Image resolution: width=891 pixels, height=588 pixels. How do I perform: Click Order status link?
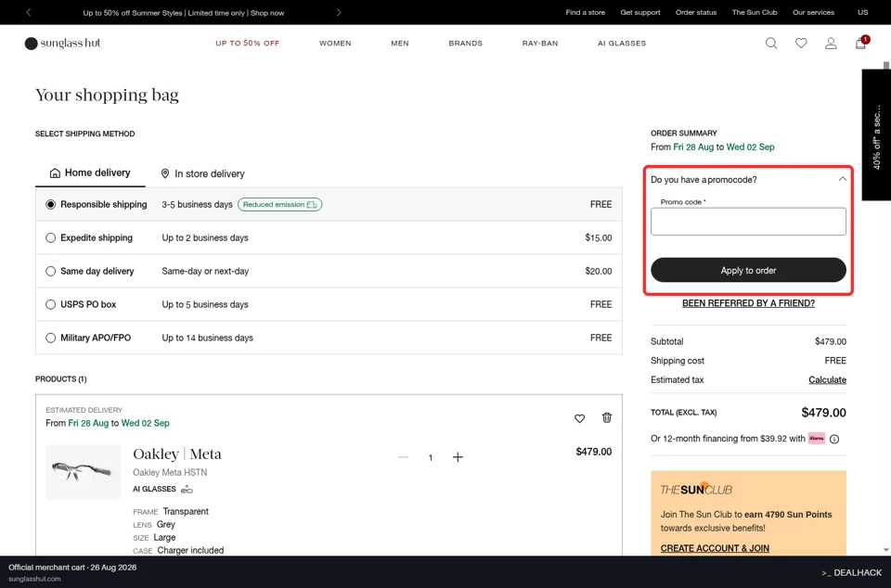(696, 12)
